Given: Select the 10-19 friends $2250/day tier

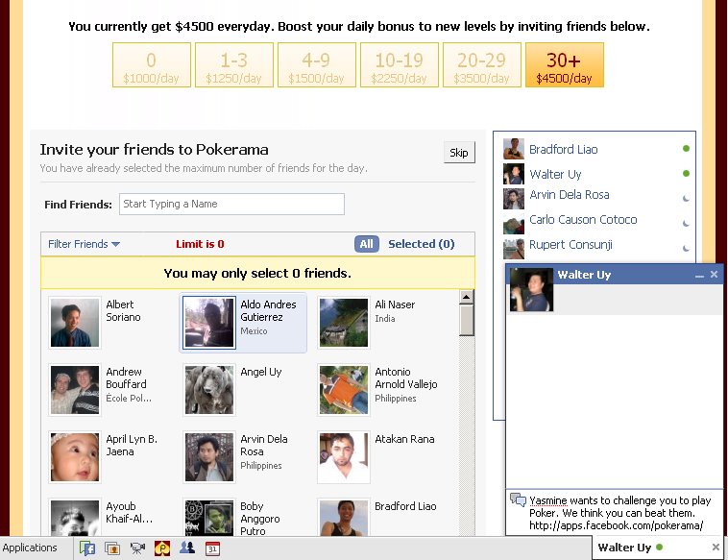Looking at the screenshot, I should click(x=400, y=65).
